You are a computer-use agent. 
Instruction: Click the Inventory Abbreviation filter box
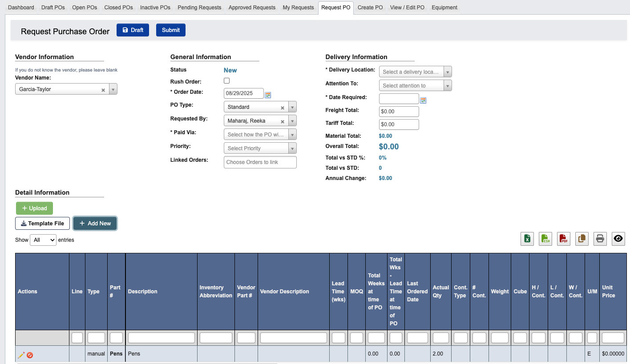click(x=216, y=338)
